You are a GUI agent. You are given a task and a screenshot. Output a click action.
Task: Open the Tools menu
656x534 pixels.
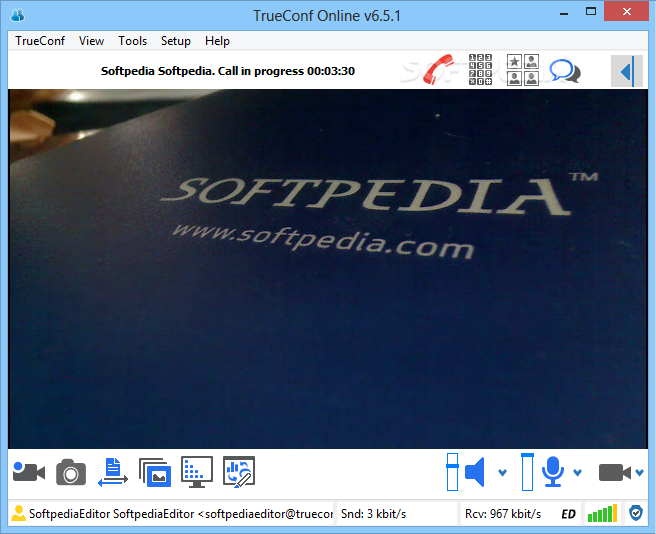pyautogui.click(x=132, y=41)
